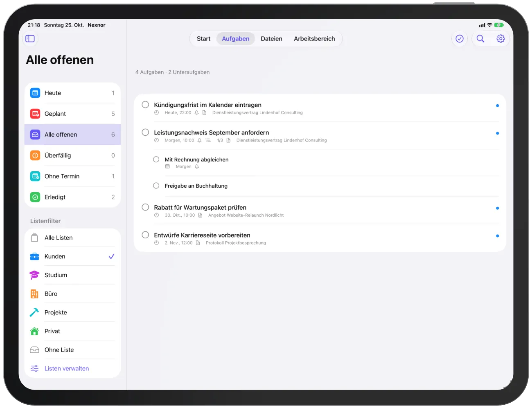Click the Kunden briefcase icon
532x408 pixels.
coord(34,256)
